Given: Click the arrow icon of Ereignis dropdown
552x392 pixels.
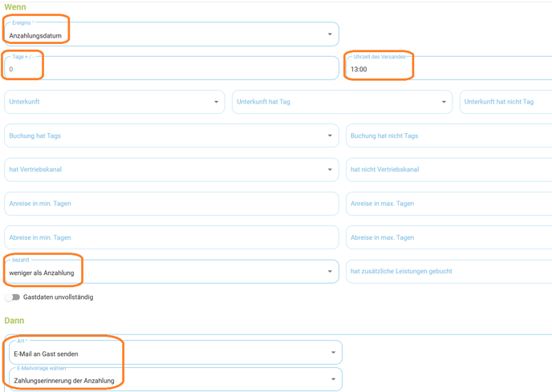Looking at the screenshot, I should pos(330,34).
